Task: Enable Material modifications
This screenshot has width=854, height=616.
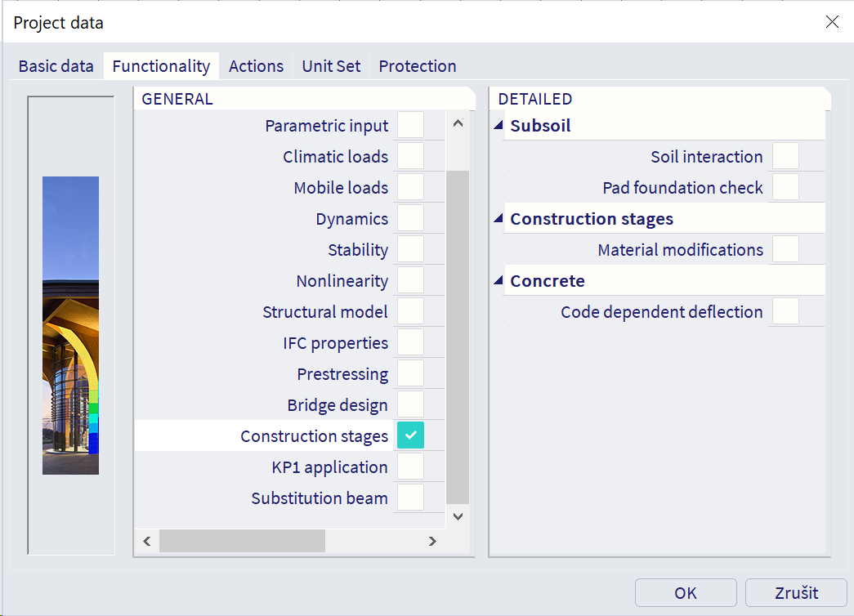Action: [x=785, y=249]
